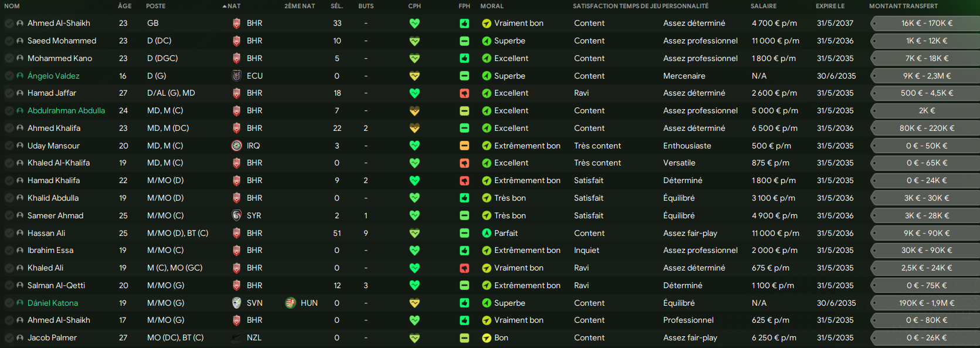980x348 pixels.
Task: Click the Syria flag badge for Sameer Ahmad
Action: (236, 215)
